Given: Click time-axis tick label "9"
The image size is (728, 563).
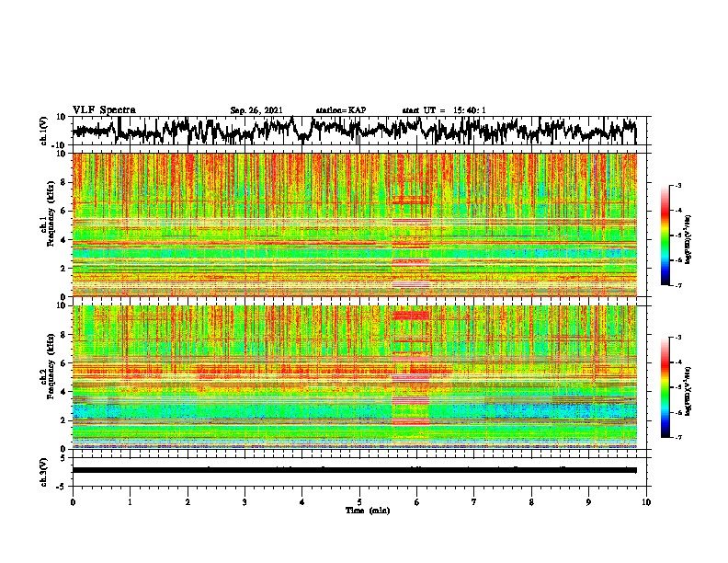Looking at the screenshot, I should point(588,502).
